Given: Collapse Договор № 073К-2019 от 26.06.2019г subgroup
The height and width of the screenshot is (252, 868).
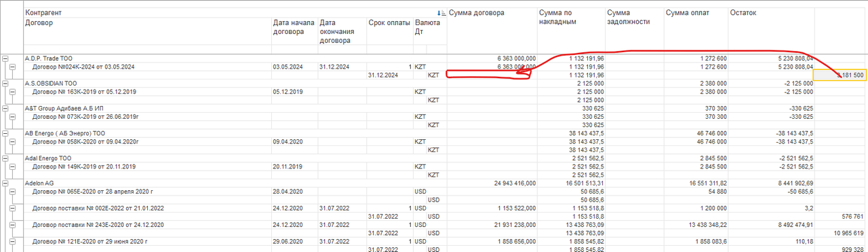Looking at the screenshot, I should point(13,117).
